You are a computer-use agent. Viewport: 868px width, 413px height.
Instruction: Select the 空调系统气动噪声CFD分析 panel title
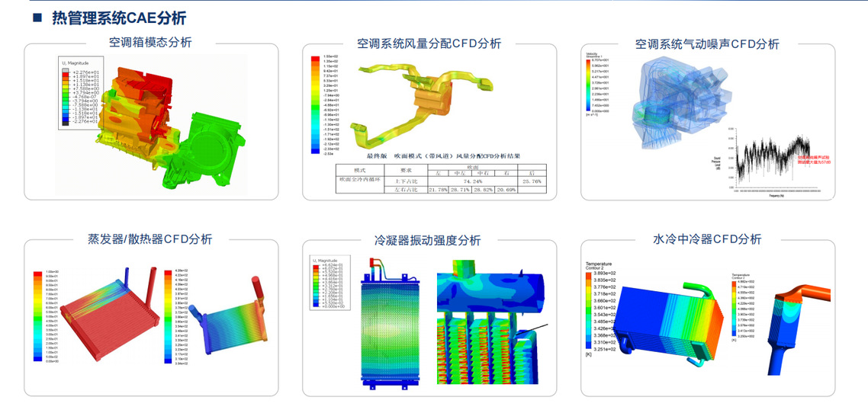[707, 44]
